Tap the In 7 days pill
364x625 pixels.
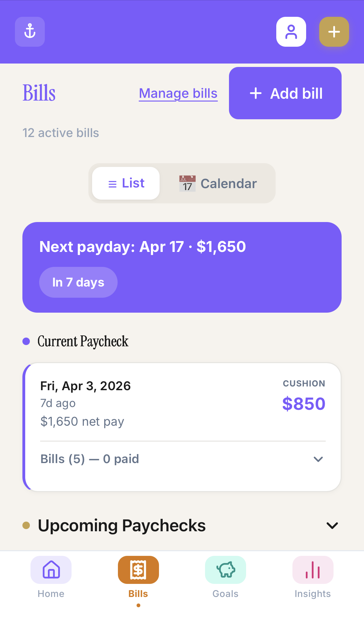point(78,282)
